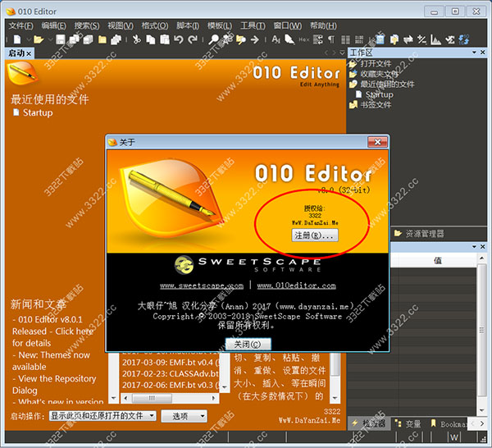This screenshot has height=448, width=492.
Task: Expand the Open file dropdown arrow
Action: pyautogui.click(x=50, y=39)
